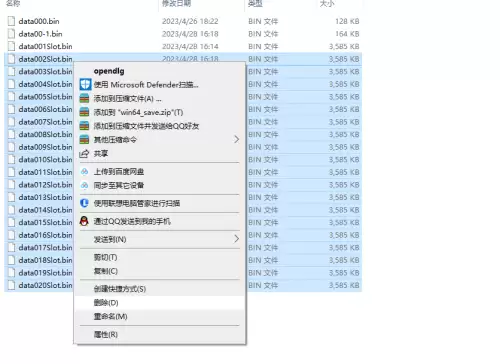Click file icon of data008Slot.bin
The width and height of the screenshot is (500, 364).
point(11,134)
